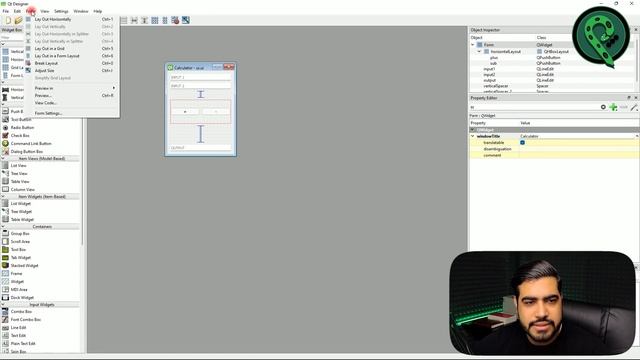Image resolution: width=640 pixels, height=360 pixels.
Task: Click the wrench configure icon in Property Editor
Action: click(x=634, y=107)
